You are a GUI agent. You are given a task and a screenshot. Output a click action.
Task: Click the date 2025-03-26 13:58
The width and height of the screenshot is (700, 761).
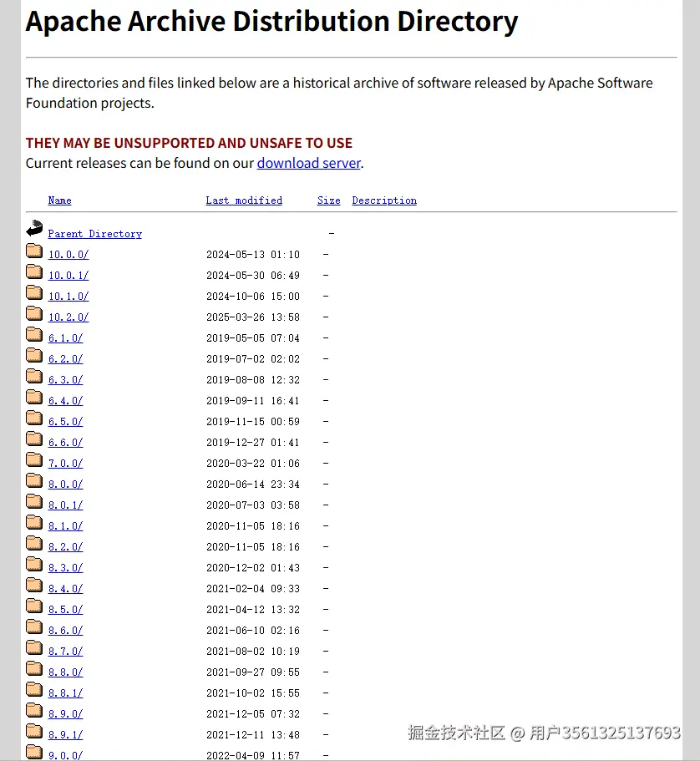click(253, 317)
